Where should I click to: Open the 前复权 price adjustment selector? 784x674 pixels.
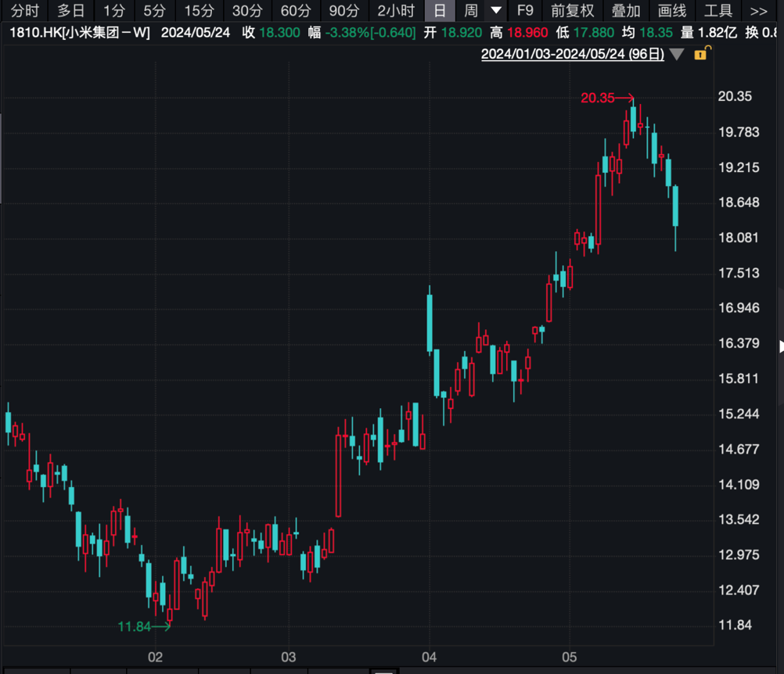click(x=572, y=10)
